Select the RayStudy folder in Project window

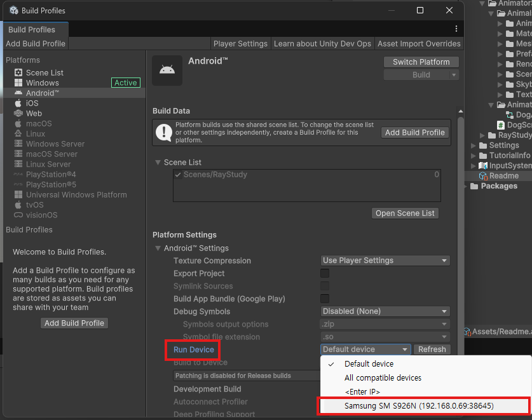[515, 135]
